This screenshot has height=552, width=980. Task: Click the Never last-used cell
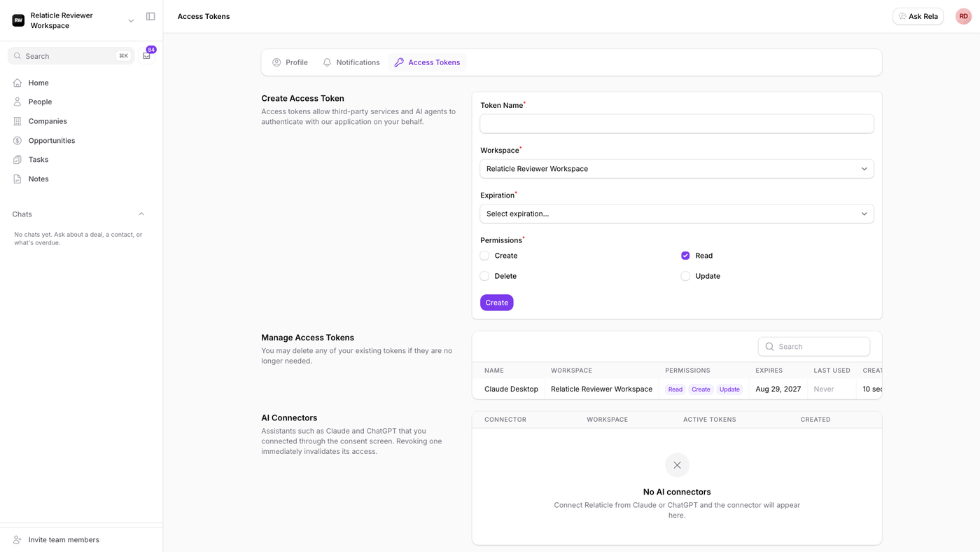click(824, 389)
